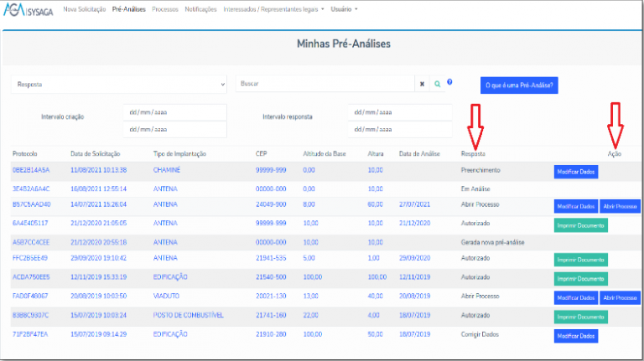Viewport: 644px width, 361px height.
Task: Open Nova Solicitação menu item
Action: [x=84, y=9]
